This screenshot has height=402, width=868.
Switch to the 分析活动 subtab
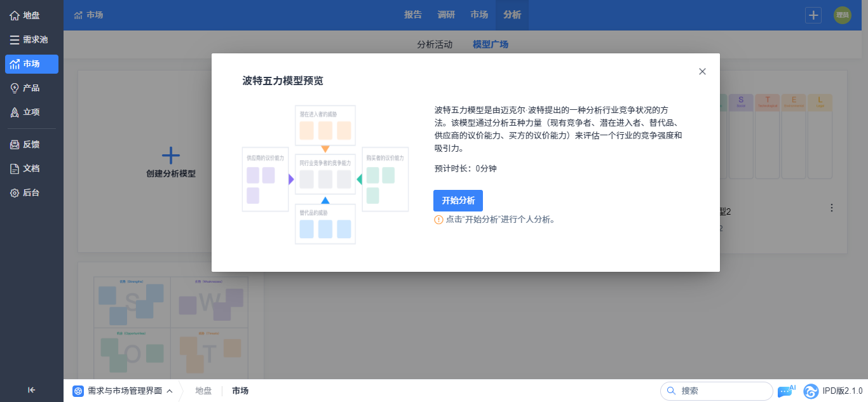point(435,44)
